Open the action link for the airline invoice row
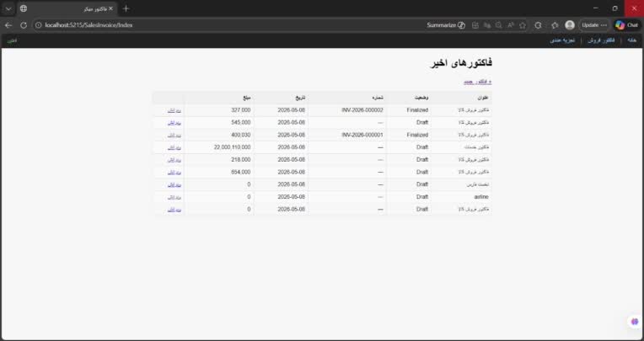 pyautogui.click(x=174, y=197)
